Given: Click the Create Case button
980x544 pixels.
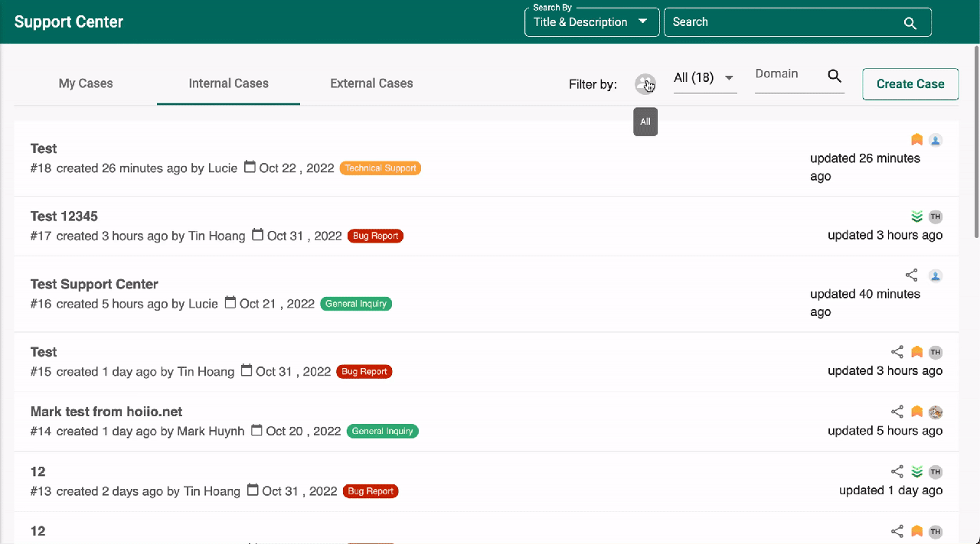Looking at the screenshot, I should click(910, 84).
